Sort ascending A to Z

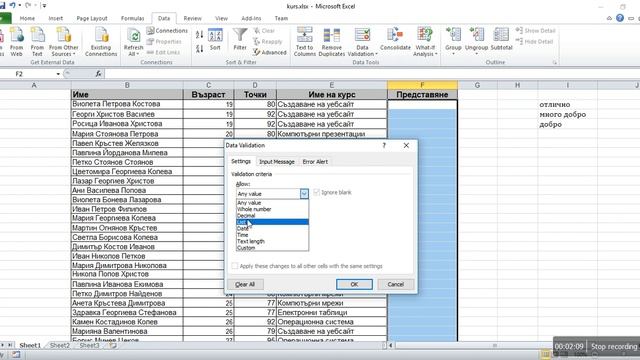tap(199, 35)
